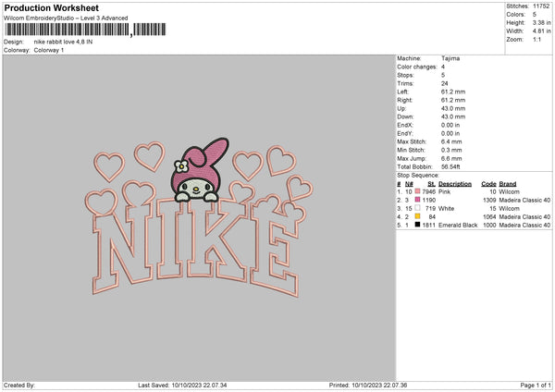Click the 'Down:' label
The image size is (555, 392).
point(405,116)
